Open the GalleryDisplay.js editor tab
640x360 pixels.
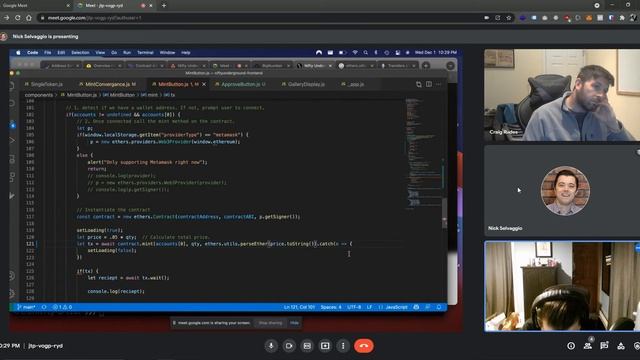point(303,84)
